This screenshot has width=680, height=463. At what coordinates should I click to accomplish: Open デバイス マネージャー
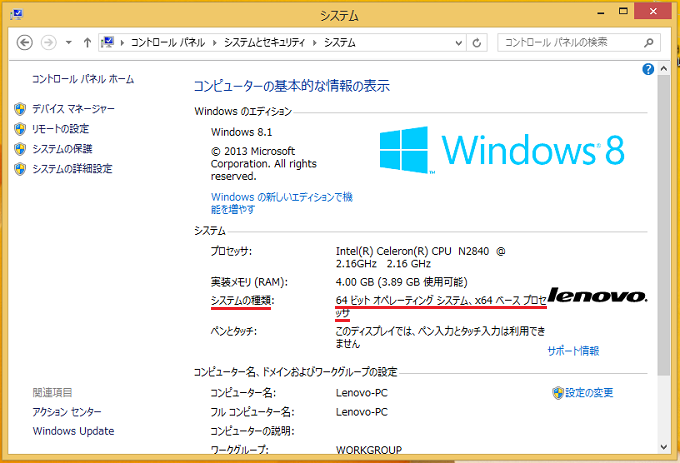(73, 108)
